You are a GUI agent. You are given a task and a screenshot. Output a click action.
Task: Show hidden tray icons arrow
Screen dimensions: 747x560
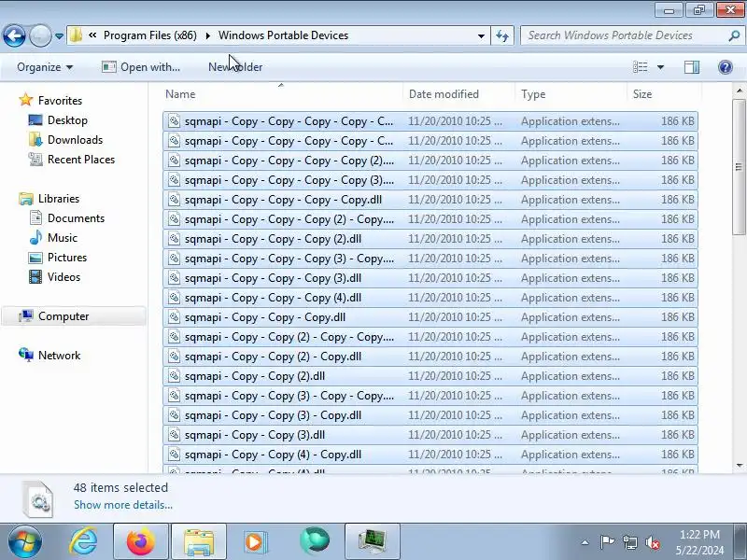[585, 542]
